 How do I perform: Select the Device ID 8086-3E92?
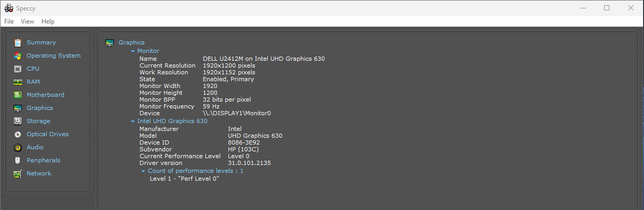coord(244,142)
